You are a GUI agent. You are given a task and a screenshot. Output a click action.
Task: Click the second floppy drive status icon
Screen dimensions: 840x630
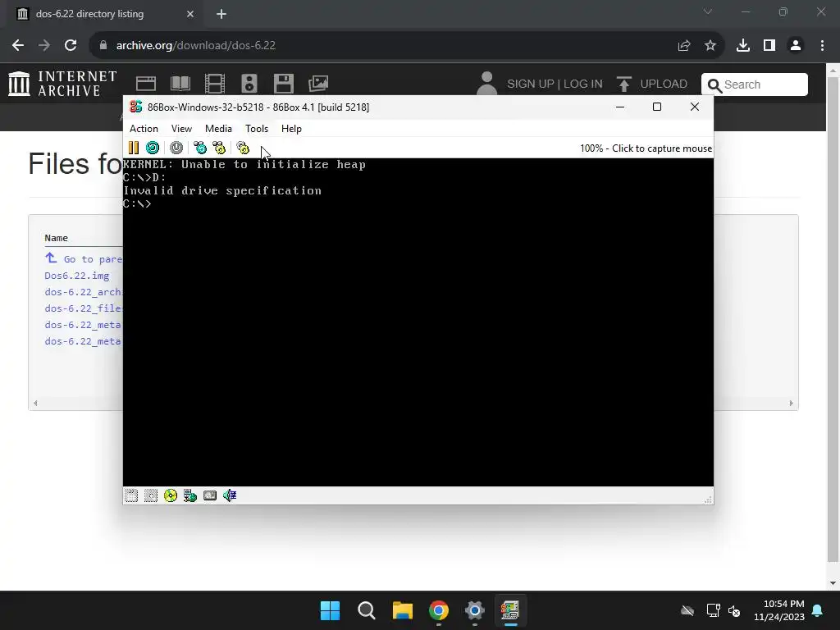151,495
